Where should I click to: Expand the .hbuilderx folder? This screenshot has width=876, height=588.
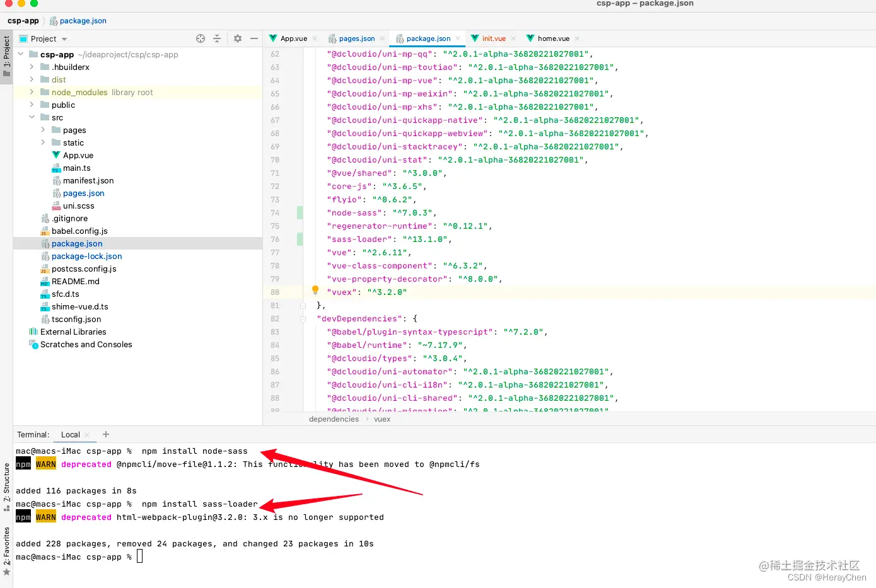pyautogui.click(x=32, y=67)
